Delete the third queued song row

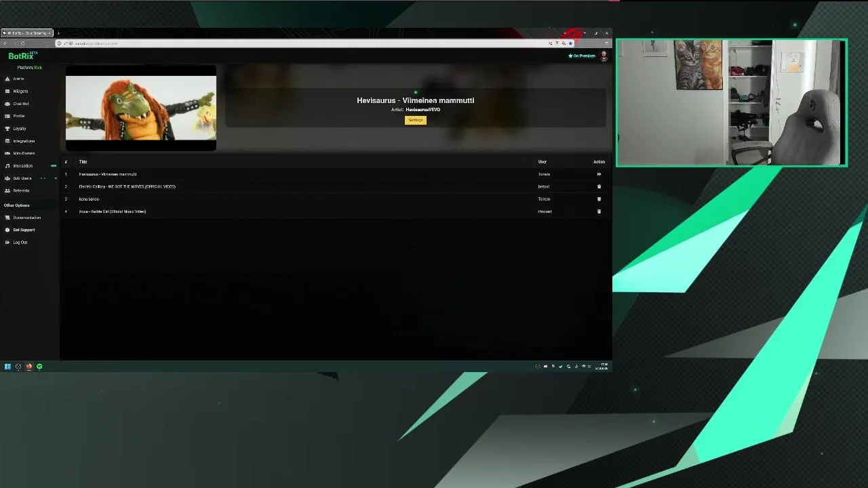(599, 199)
